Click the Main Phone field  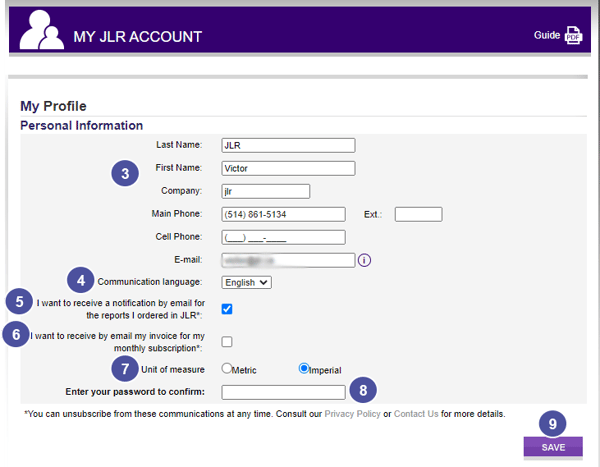tap(283, 214)
